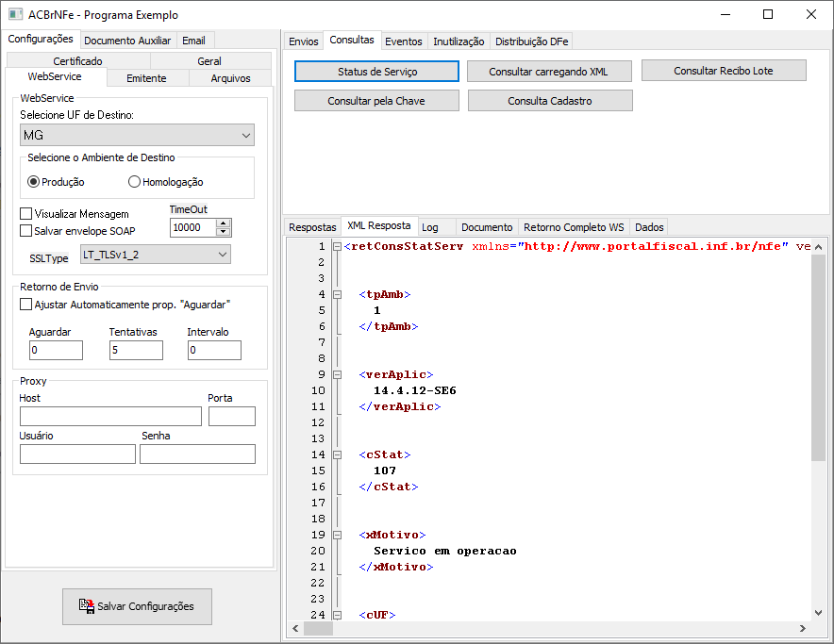Click the Consultar Recibo Lote button
Screen dimensions: 834x644
click(724, 71)
